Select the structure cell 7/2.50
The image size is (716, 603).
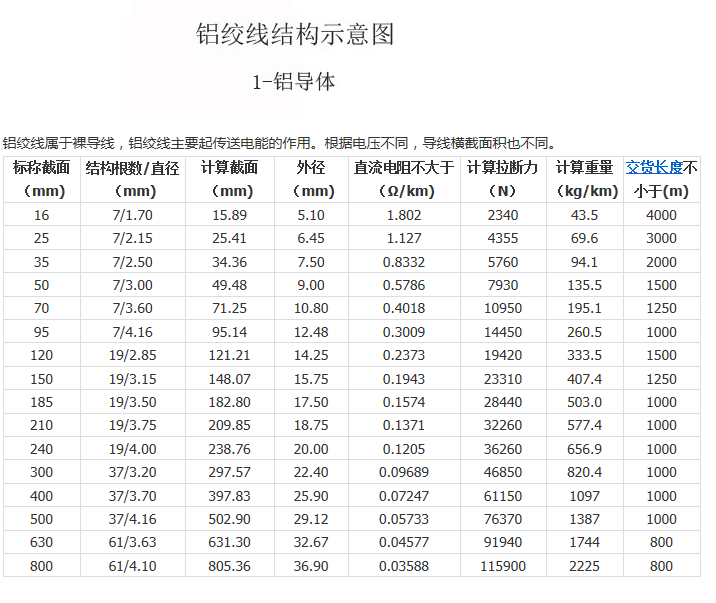[x=132, y=262]
